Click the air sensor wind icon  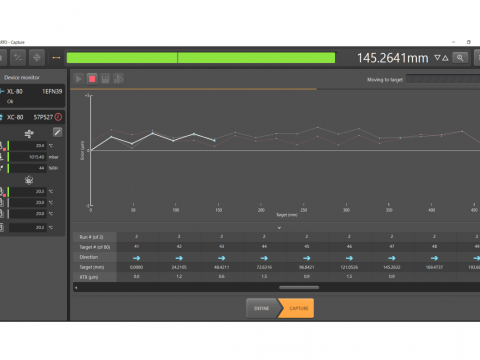(x=29, y=134)
